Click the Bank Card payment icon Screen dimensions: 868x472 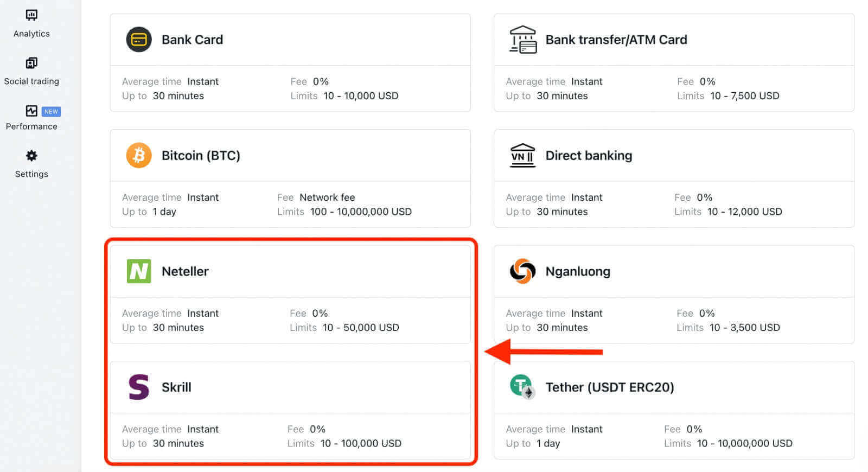pyautogui.click(x=139, y=40)
